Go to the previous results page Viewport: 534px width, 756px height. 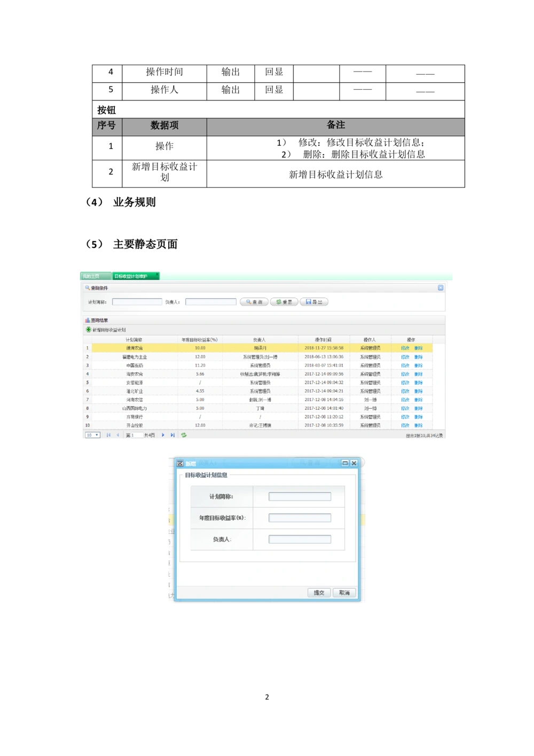pyautogui.click(x=118, y=435)
